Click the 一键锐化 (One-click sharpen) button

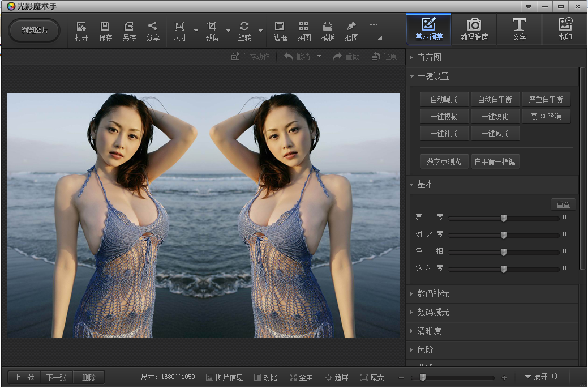495,116
